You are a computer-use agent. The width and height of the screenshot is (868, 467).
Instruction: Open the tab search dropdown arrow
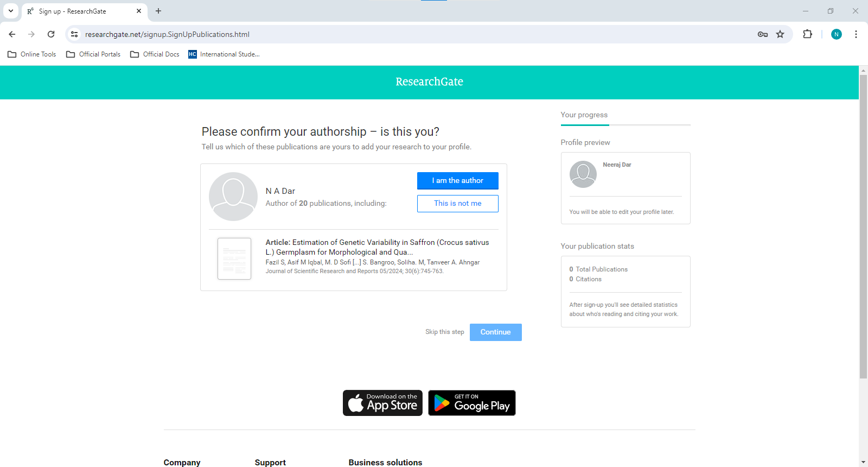pyautogui.click(x=11, y=11)
